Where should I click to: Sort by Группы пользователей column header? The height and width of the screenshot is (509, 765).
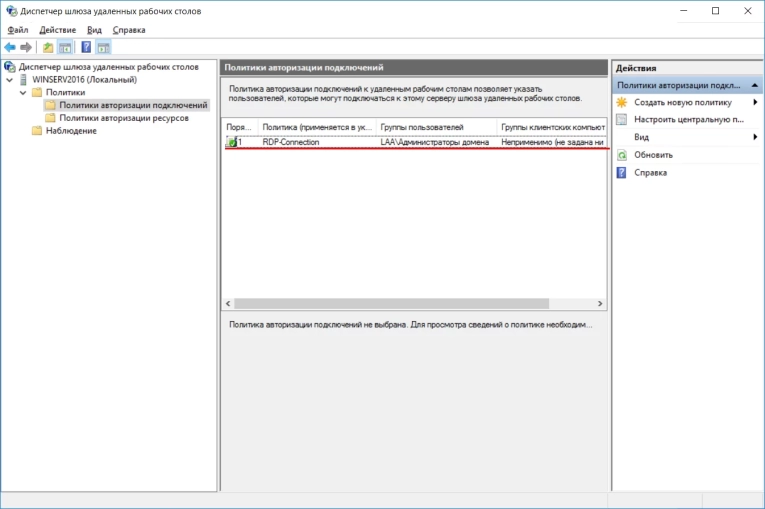436,127
